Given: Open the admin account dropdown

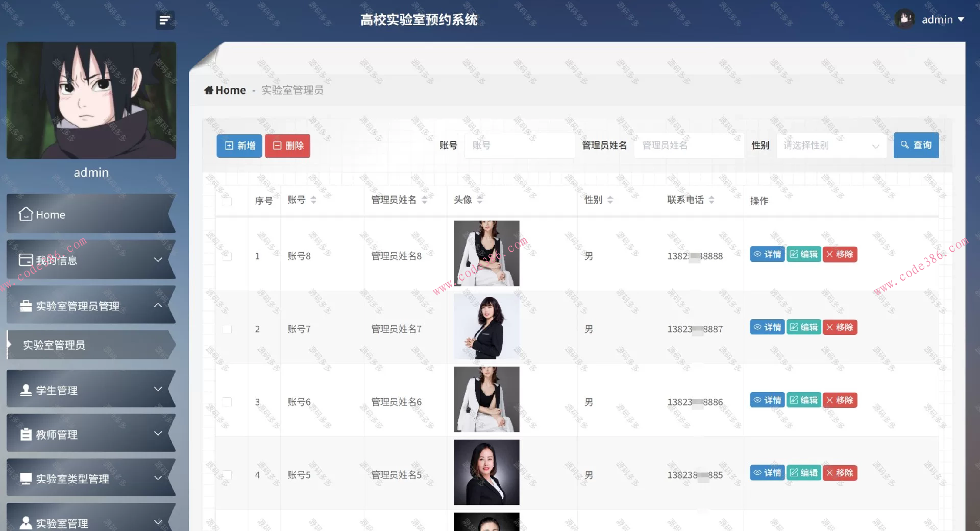Looking at the screenshot, I should [943, 19].
